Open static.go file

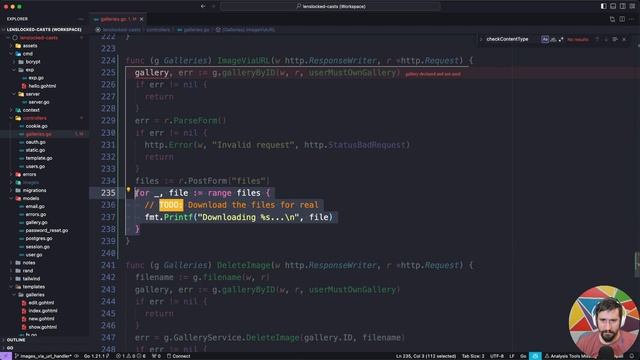(x=35, y=150)
